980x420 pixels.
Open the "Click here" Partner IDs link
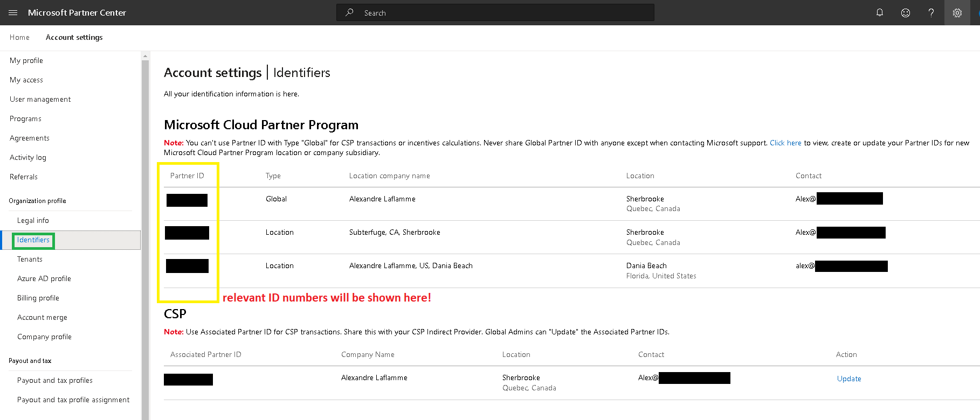pyautogui.click(x=785, y=143)
